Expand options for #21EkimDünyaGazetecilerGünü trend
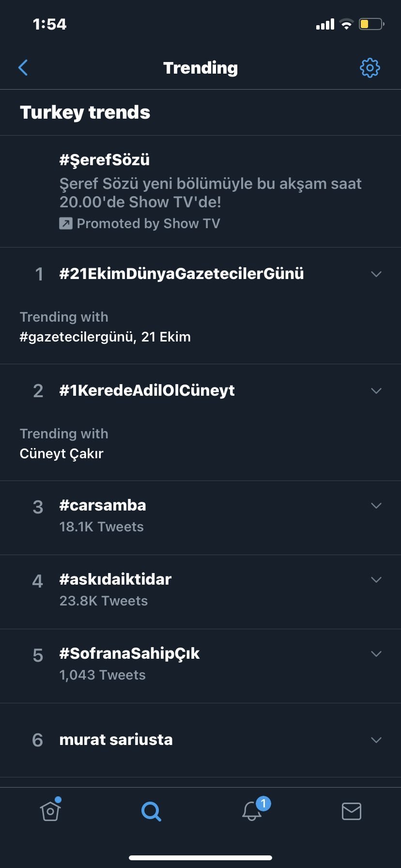The image size is (401, 868). pyautogui.click(x=376, y=274)
